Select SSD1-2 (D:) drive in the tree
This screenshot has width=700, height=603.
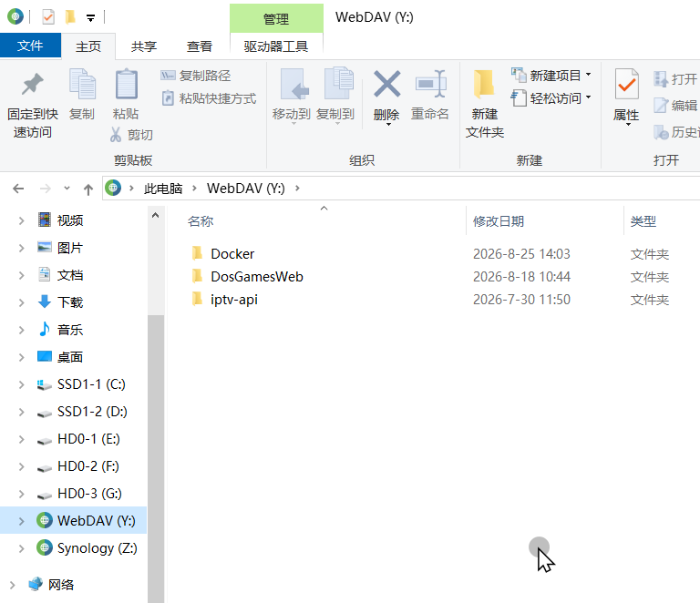[92, 411]
